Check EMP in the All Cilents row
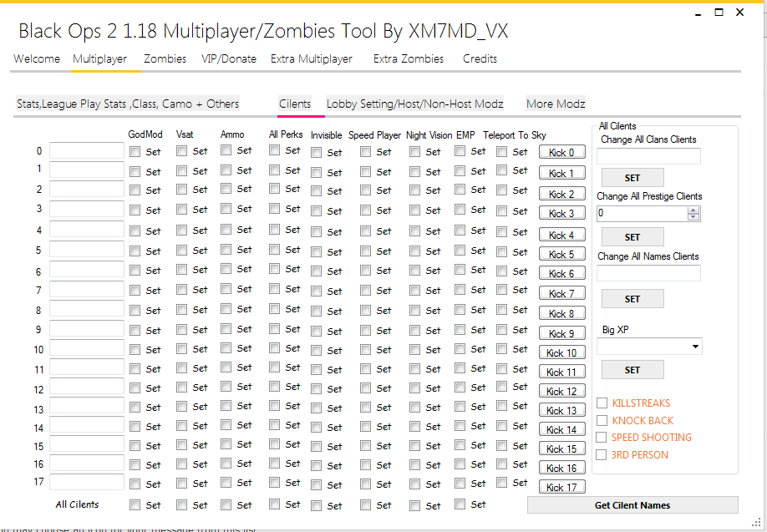The height and width of the screenshot is (532, 767). (460, 504)
